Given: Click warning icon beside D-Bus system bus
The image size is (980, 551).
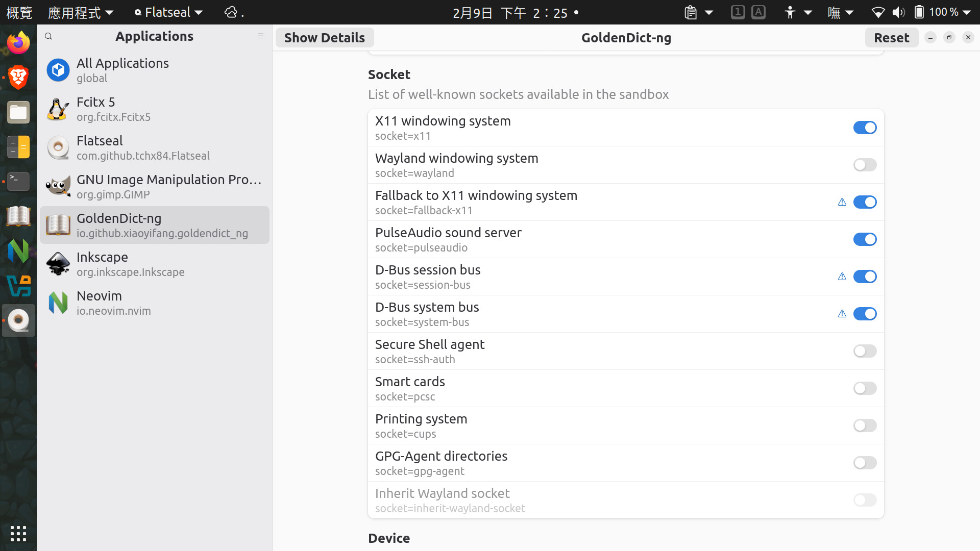Looking at the screenshot, I should pos(842,314).
